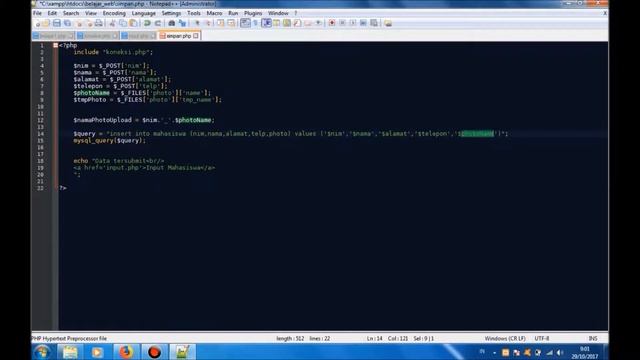Open the User Defined Language dialog icon
640x360 pixels.
click(x=277, y=23)
